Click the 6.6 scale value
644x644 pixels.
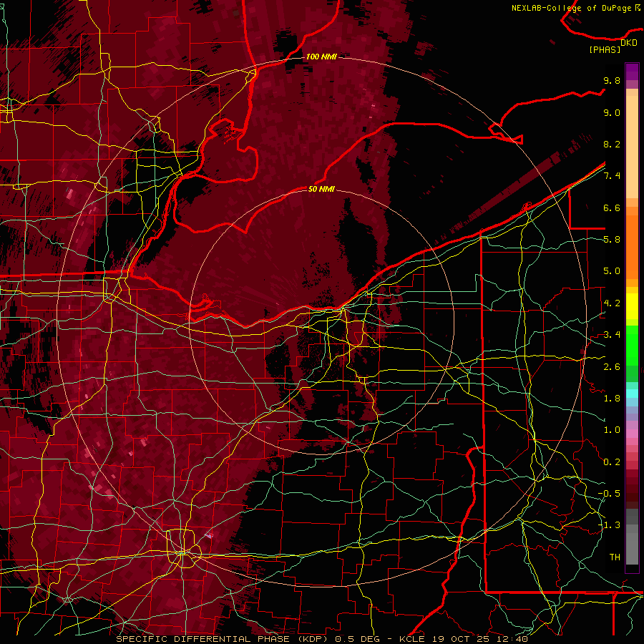(612, 208)
